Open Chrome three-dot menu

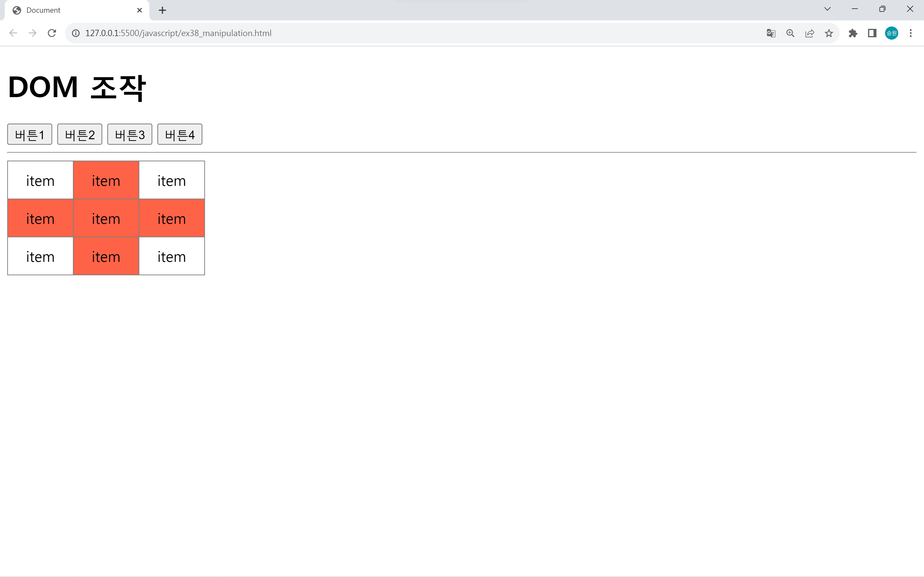click(911, 33)
